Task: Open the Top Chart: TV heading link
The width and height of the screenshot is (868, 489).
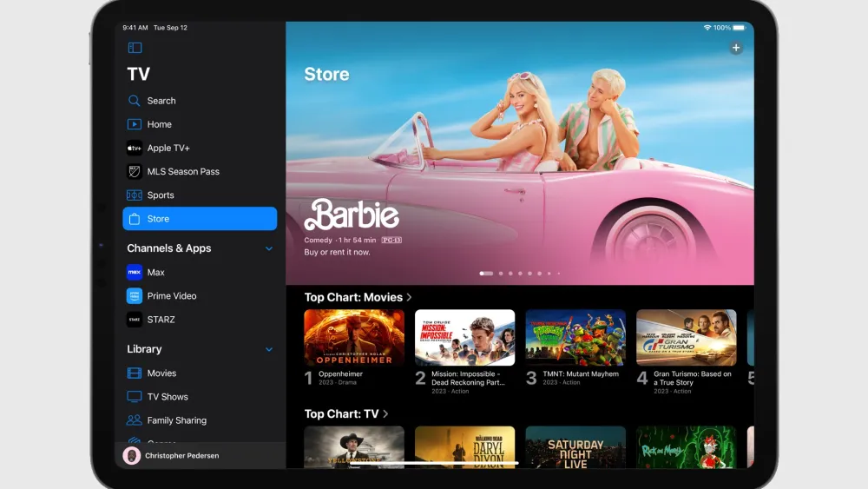Action: tap(345, 413)
